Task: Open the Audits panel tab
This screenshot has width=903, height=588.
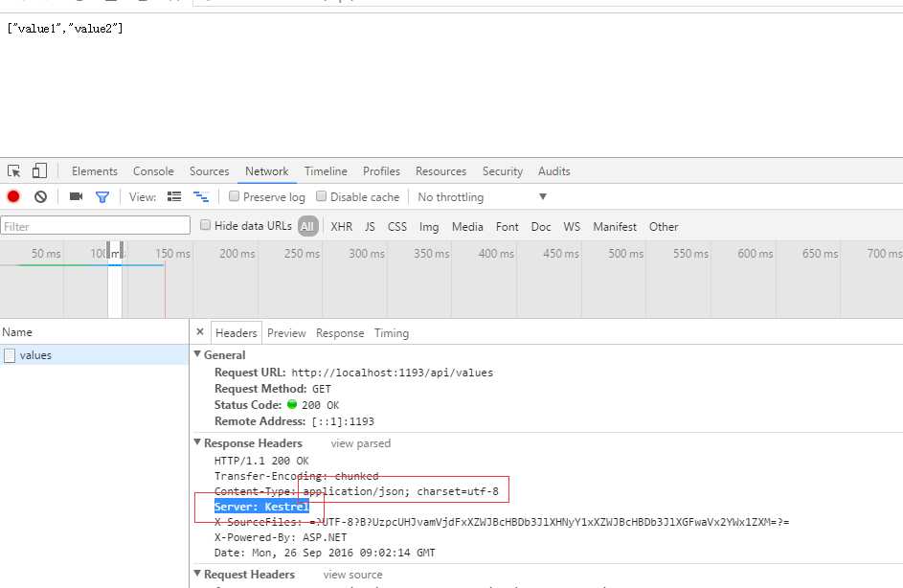Action: coord(554,171)
